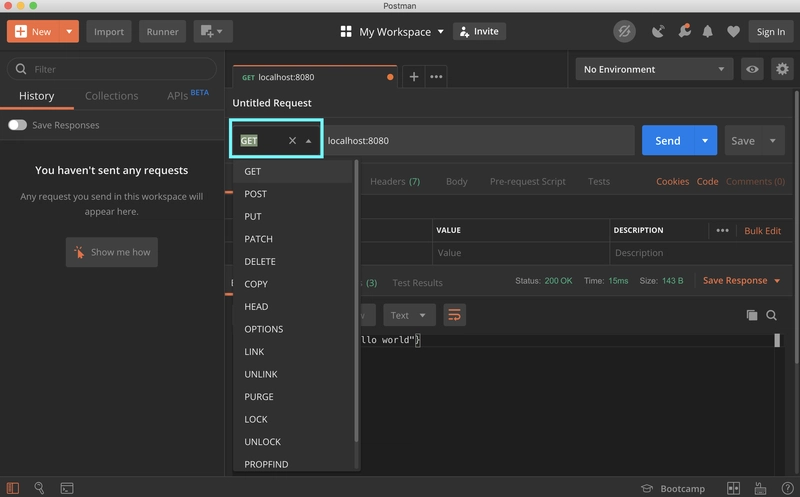The image size is (800, 497).
Task: Choose PATCH from the method list
Action: coord(293,239)
